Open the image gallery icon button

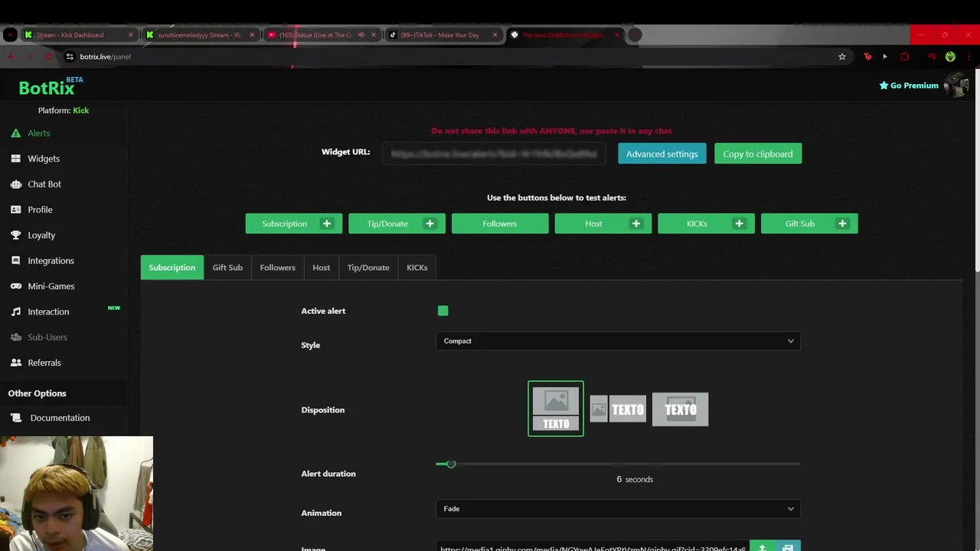pos(788,548)
